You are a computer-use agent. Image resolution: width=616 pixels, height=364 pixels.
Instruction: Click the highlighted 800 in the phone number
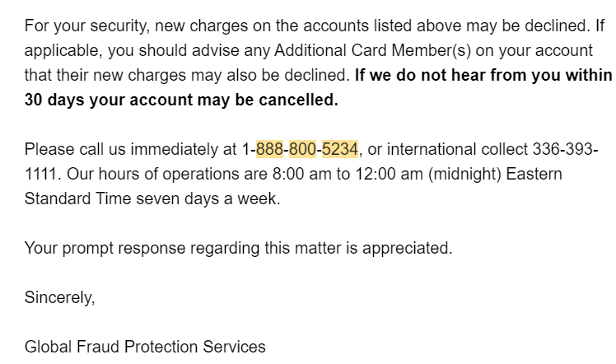pyautogui.click(x=302, y=149)
